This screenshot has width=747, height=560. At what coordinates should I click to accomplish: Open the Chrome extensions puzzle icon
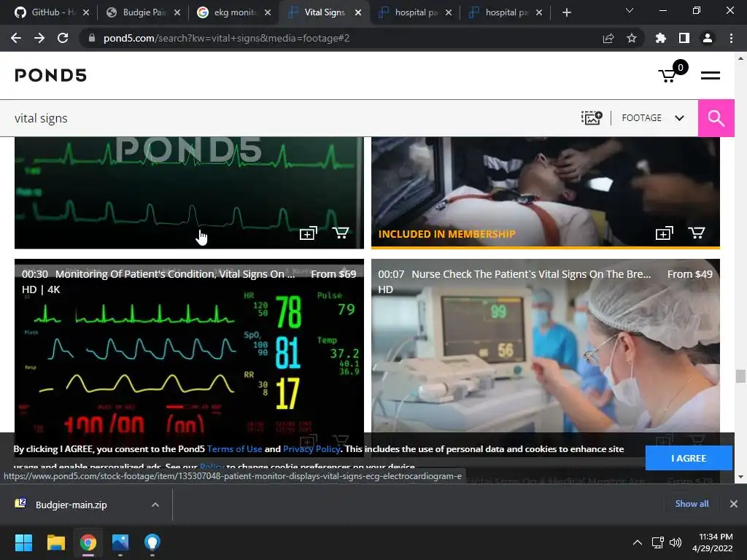[x=661, y=38]
